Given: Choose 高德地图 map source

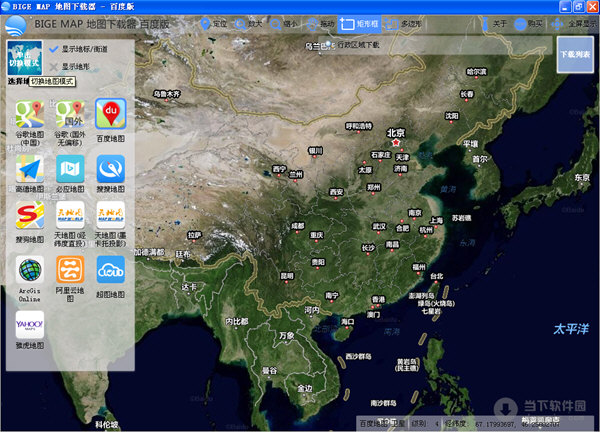Looking at the screenshot, I should (x=30, y=174).
